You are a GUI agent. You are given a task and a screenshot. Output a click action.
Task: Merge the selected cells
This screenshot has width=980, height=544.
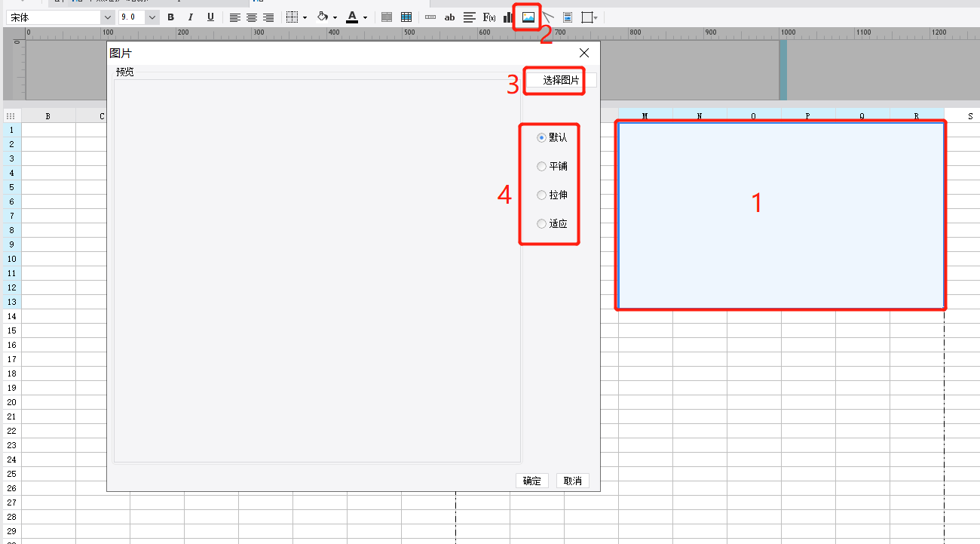pyautogui.click(x=387, y=17)
